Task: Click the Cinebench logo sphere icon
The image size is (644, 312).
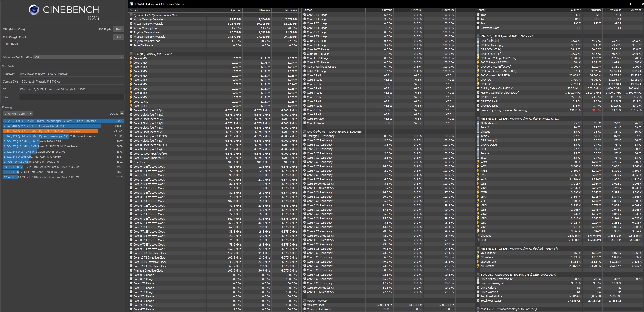Action: click(x=34, y=10)
